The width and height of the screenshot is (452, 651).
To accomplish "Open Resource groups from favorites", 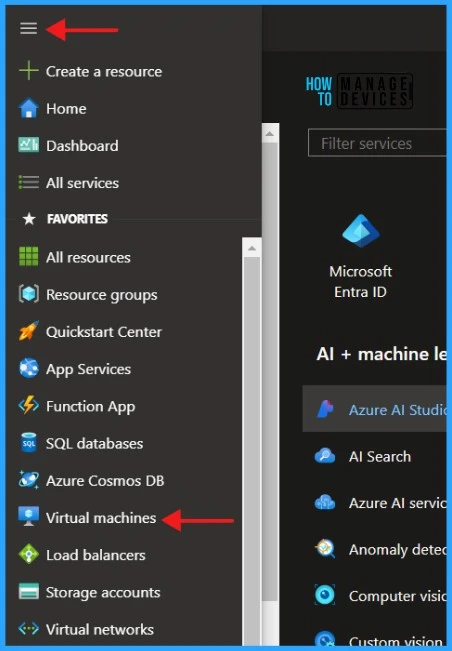I will point(102,295).
